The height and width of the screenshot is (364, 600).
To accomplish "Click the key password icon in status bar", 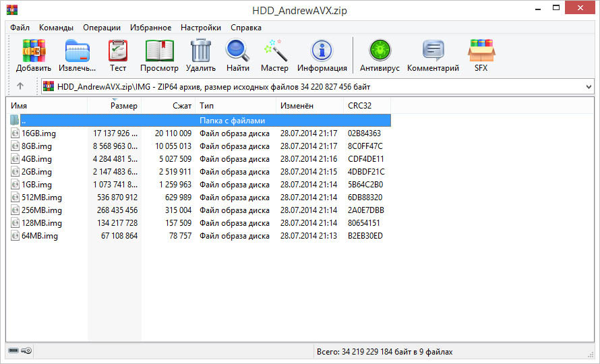I will [x=26, y=351].
